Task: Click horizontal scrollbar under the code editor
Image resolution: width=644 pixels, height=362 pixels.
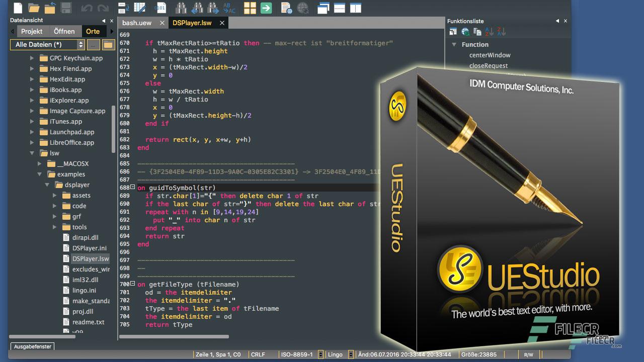Action: click(174, 337)
